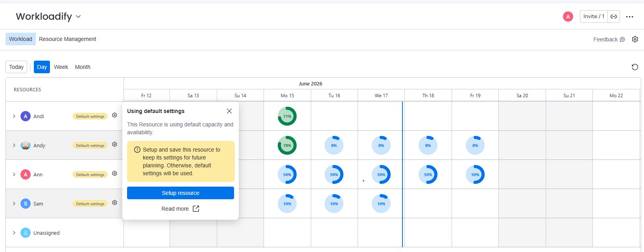Click Andy's 78% workload ring
This screenshot has height=252, width=644.
point(287,145)
